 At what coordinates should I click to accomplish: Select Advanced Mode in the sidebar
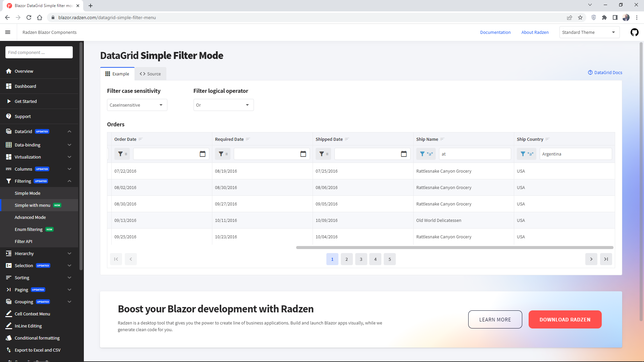39,217
